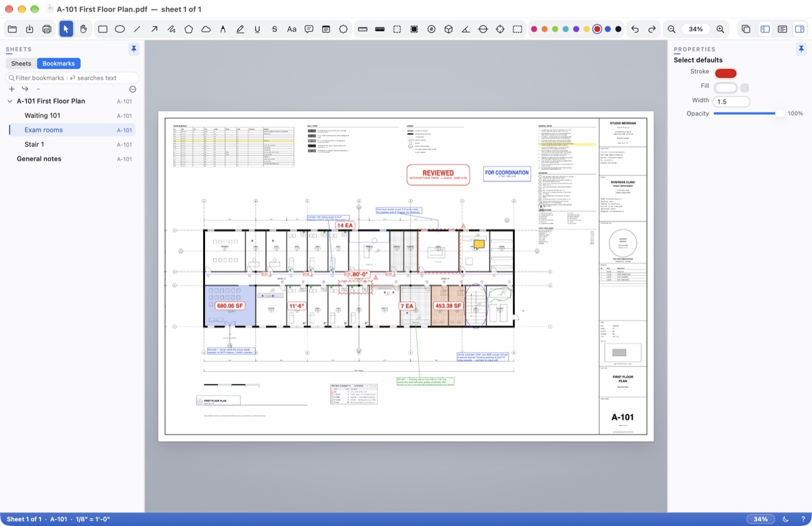
Task: Select the Aa text box tool
Action: click(292, 29)
